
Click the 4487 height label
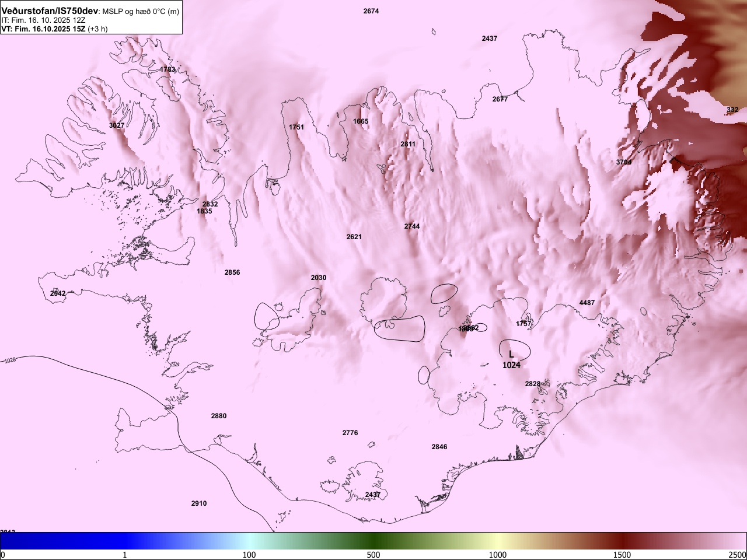click(x=587, y=303)
